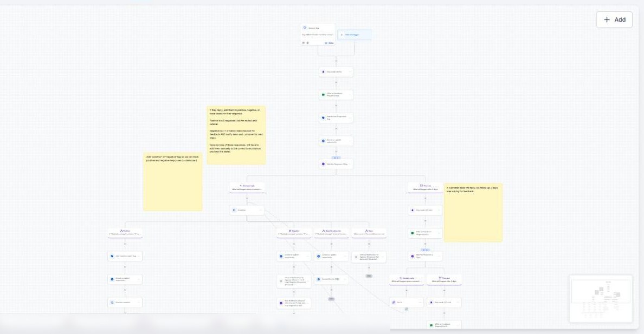
Task: Click green SMS icon on Feedback Request Part 3
Action: click(x=432, y=325)
